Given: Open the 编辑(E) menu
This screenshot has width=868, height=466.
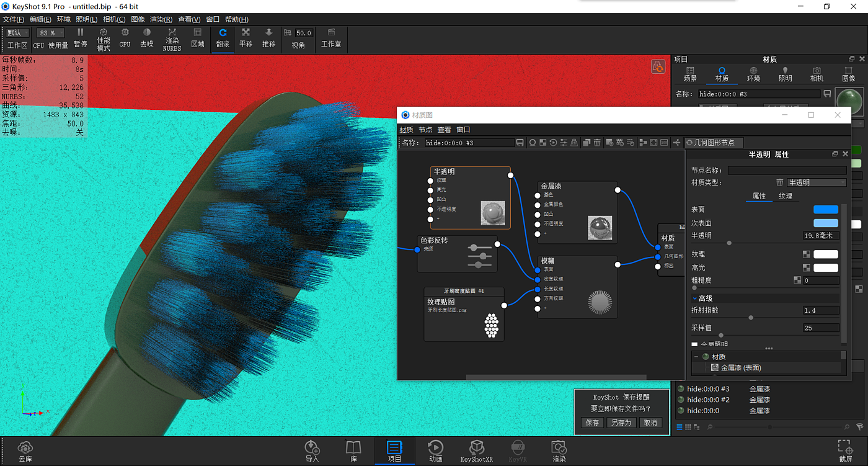Looking at the screenshot, I should tap(40, 19).
